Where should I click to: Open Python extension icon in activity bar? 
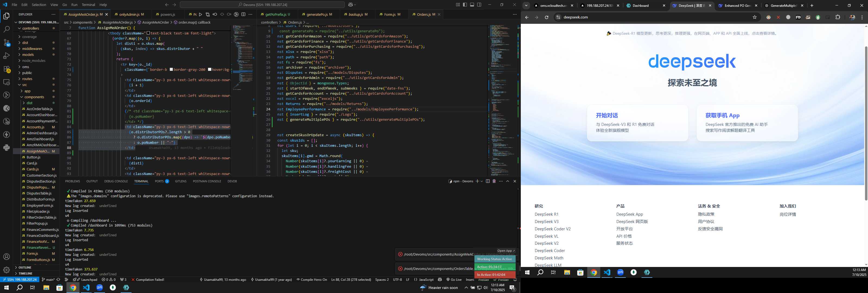7,148
